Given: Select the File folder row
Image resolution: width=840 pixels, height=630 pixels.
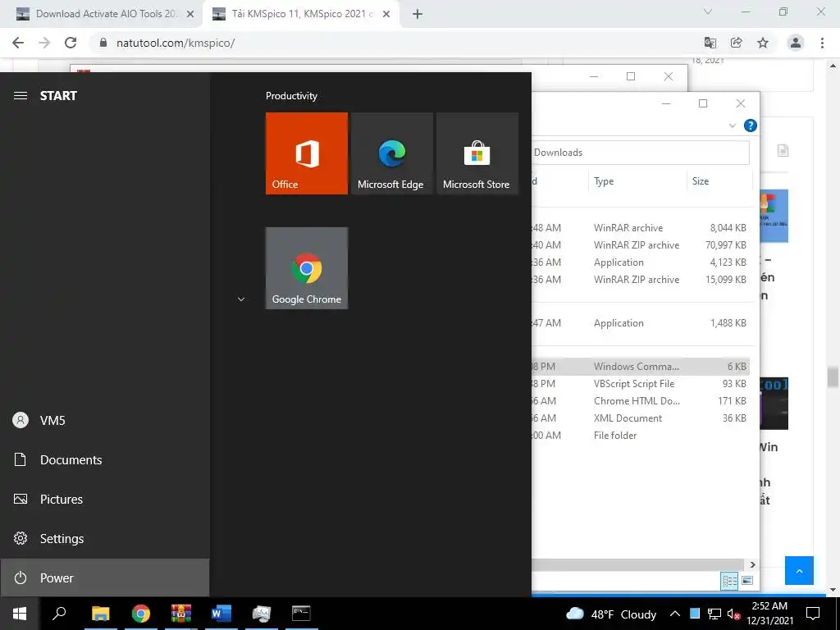Looking at the screenshot, I should click(x=640, y=435).
